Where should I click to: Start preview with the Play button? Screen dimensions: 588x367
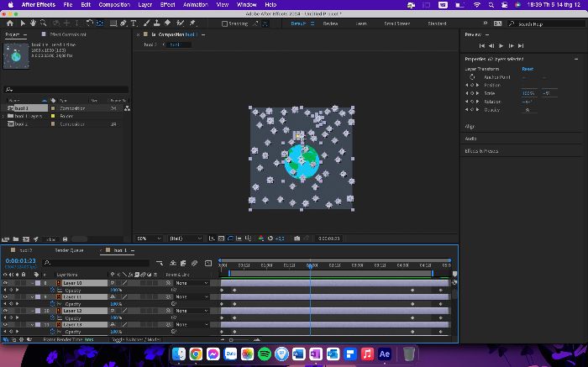501,45
